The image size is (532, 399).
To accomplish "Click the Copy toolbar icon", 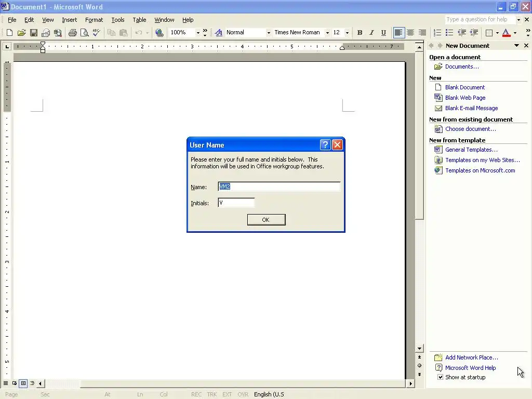I will click(111, 33).
